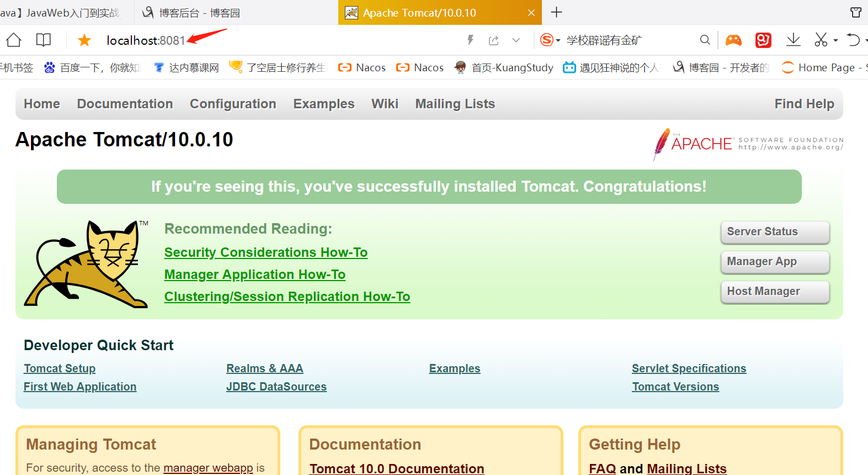Open the 首页-KuangStudy bookmark
This screenshot has width=868, height=475.
[504, 67]
